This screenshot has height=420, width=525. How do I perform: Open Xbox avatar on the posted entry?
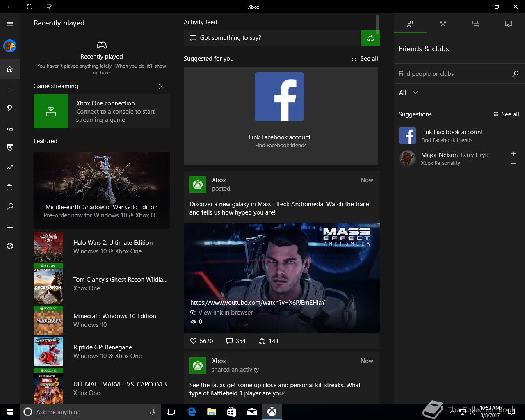click(198, 185)
